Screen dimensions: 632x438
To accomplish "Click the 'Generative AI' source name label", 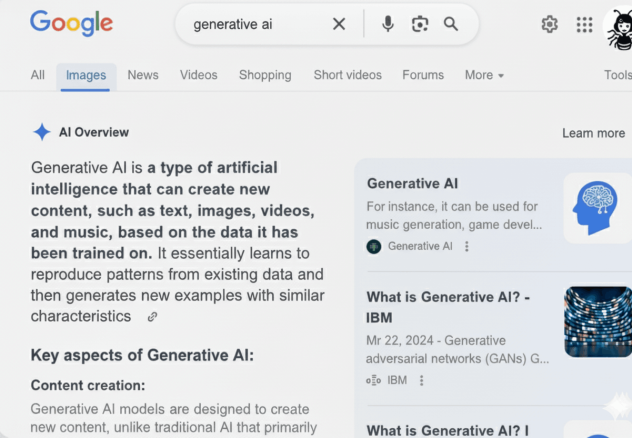I will pos(420,246).
